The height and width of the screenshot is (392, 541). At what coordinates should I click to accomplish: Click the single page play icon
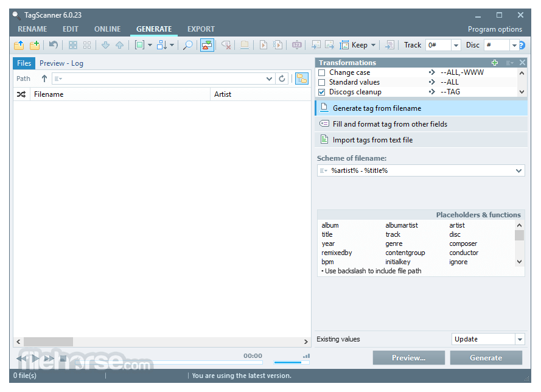click(264, 45)
